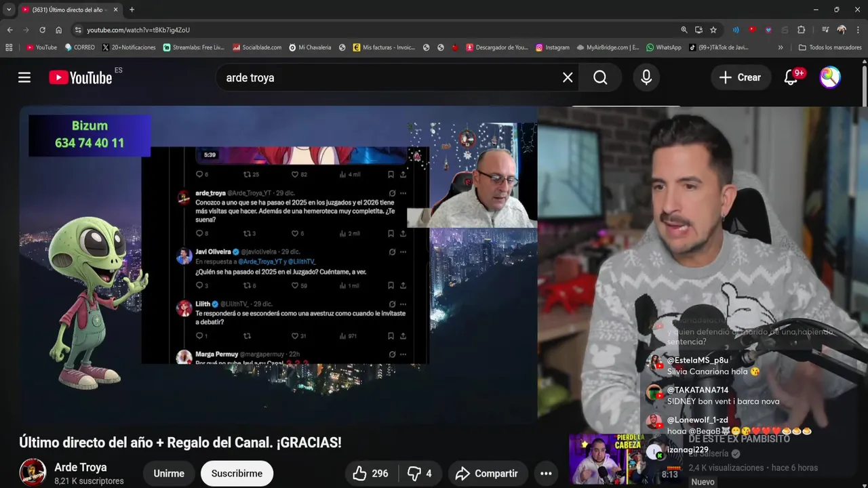This screenshot has height=488, width=868.
Task: Open the 20+ Notificaciones bookmark
Action: coord(129,47)
